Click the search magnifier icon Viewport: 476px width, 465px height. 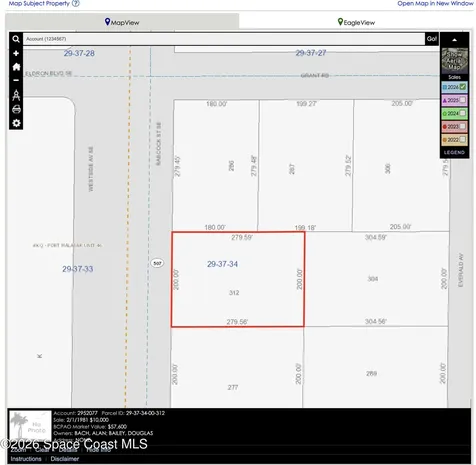tap(16, 39)
